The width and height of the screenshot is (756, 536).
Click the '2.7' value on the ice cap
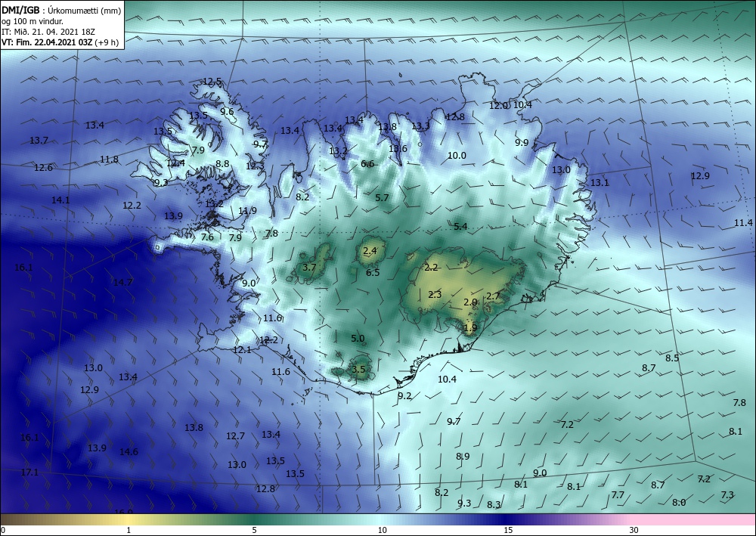click(x=493, y=296)
